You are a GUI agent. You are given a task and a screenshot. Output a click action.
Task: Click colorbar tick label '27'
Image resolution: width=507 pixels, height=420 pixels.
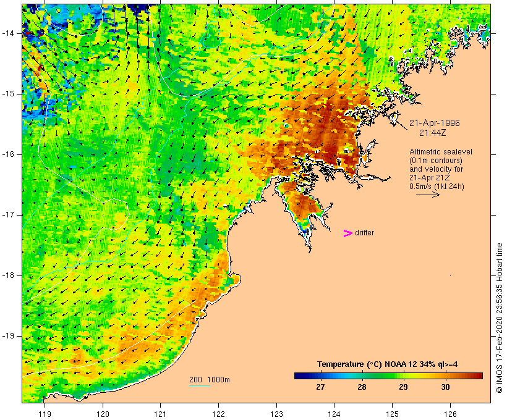point(320,387)
